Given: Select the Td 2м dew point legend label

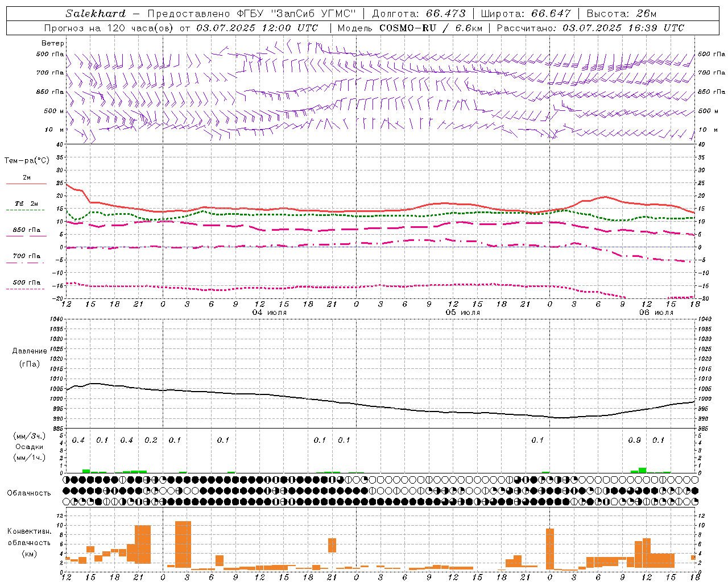Looking at the screenshot, I should click(27, 203).
